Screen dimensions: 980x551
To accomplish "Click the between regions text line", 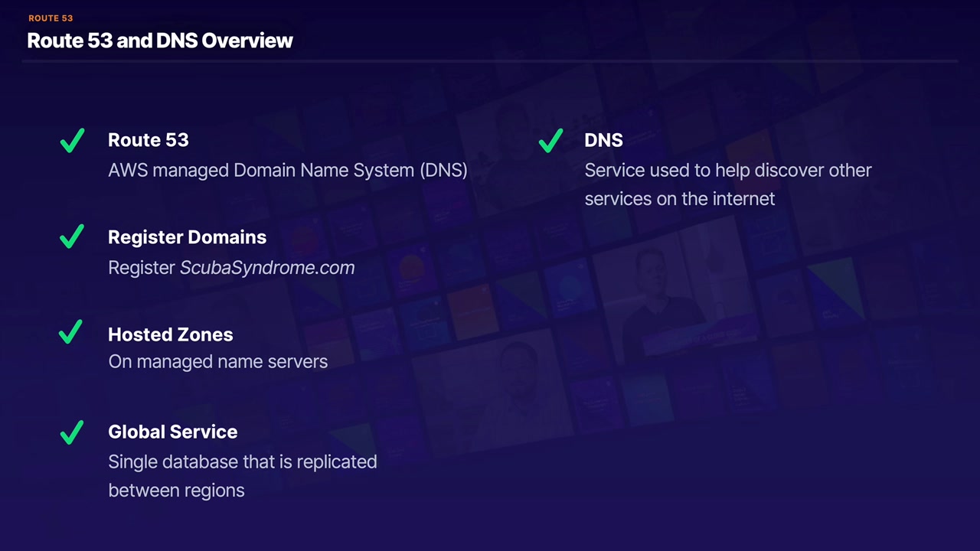I will (x=176, y=491).
